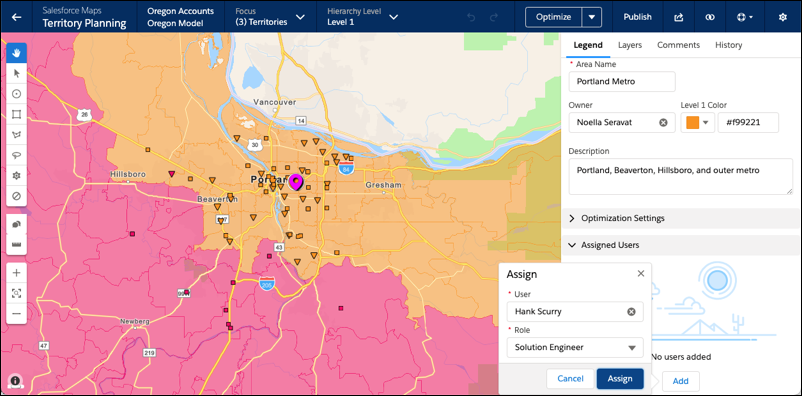802x396 pixels.
Task: Close the Assign dialog
Action: pos(641,274)
